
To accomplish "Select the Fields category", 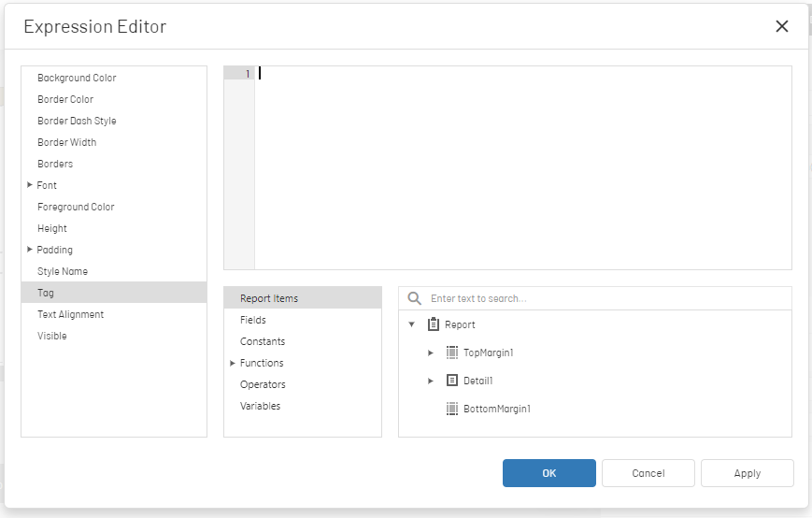I will (x=303, y=320).
